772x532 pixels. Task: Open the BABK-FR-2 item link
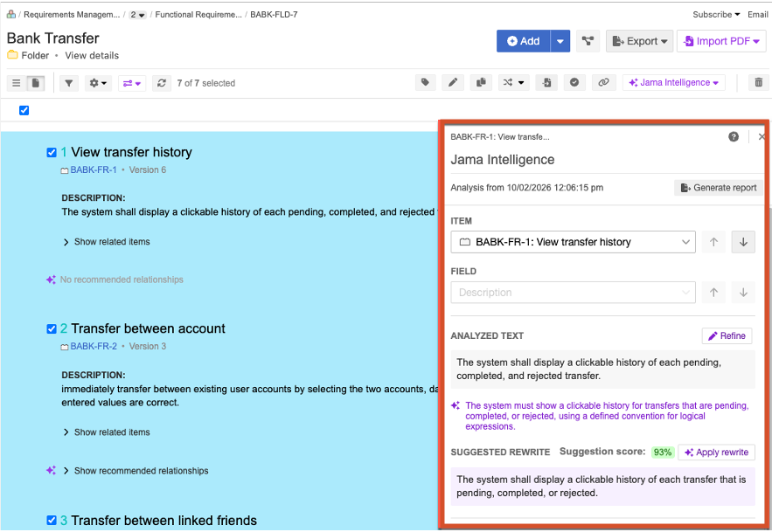(94, 347)
